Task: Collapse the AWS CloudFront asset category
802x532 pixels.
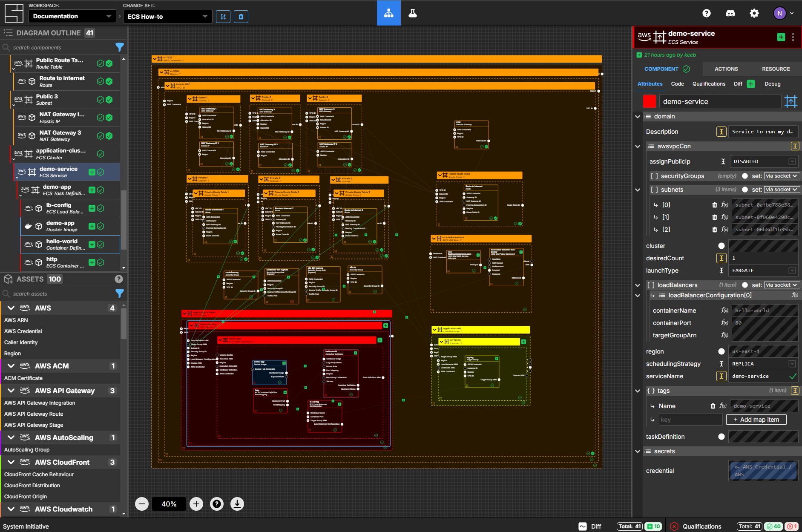Action: 11,462
